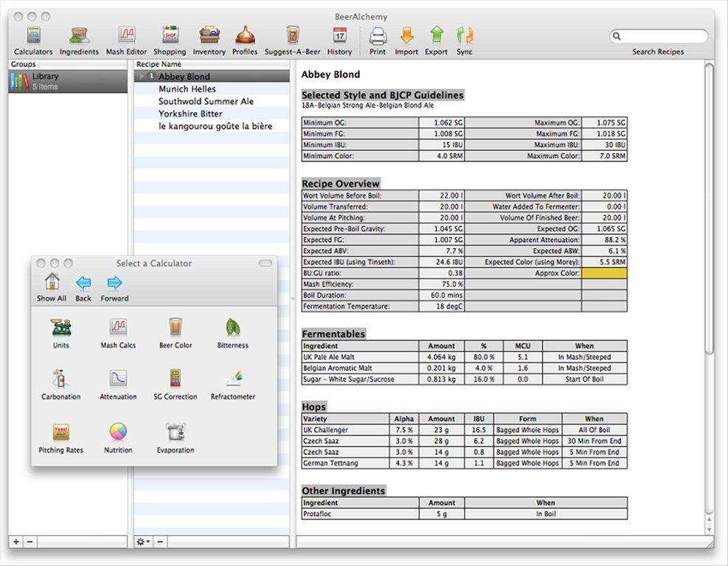
Task: Click the German Tettnang hop cell
Action: [345, 464]
